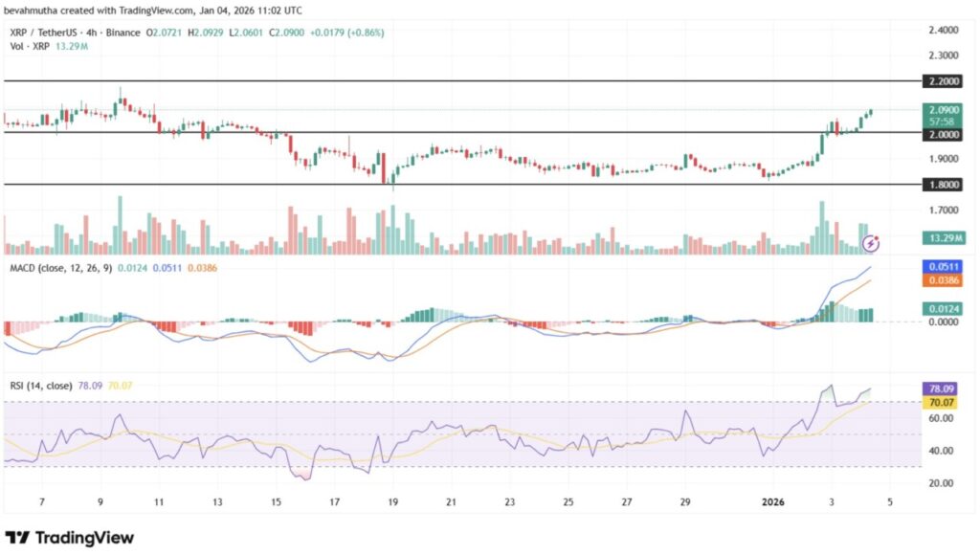Click the 2.4000 price scale label
This screenshot has width=980, height=555.
[x=944, y=31]
